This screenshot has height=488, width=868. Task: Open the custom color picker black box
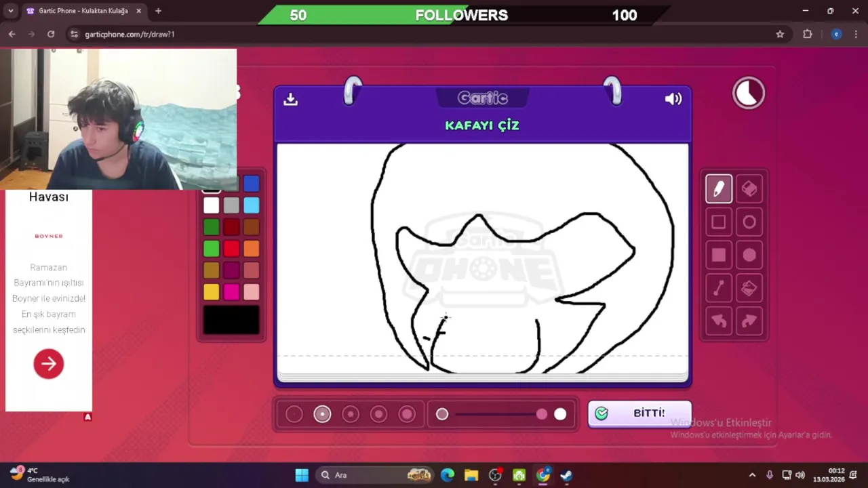coord(231,320)
